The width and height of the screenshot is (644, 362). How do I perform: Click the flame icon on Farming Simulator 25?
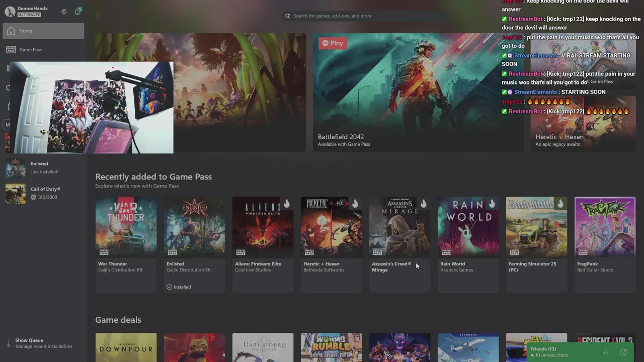[560, 203]
